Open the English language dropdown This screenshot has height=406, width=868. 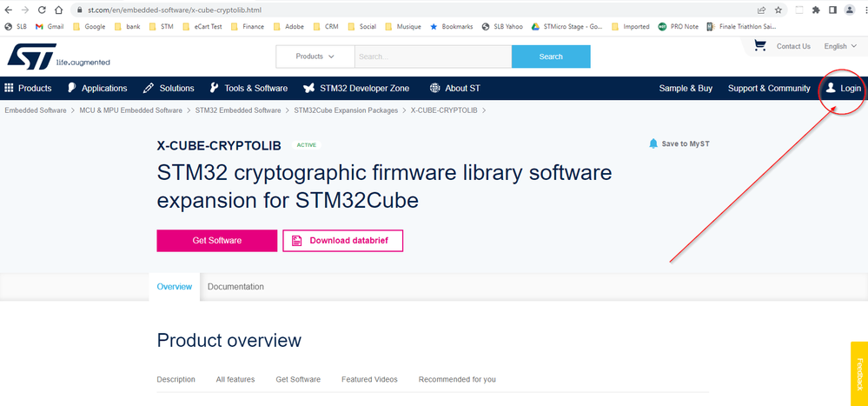tap(840, 46)
